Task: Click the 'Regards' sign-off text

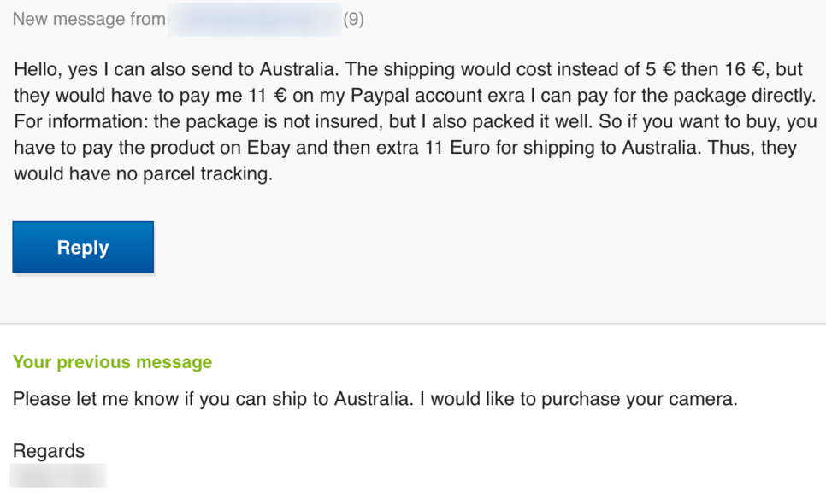Action: coord(49,451)
